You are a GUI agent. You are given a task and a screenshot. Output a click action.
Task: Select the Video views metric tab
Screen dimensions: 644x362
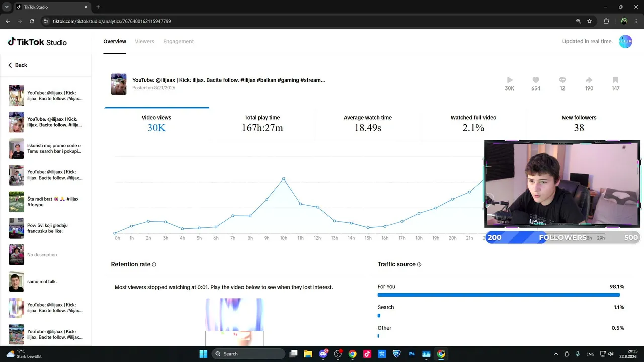click(x=156, y=124)
